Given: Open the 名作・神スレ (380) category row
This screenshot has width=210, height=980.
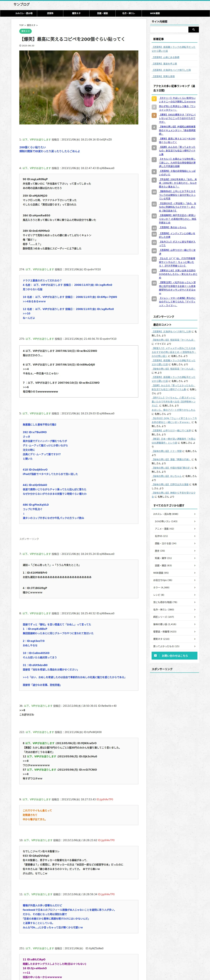Looking at the screenshot, I should pyautogui.click(x=175, y=609).
